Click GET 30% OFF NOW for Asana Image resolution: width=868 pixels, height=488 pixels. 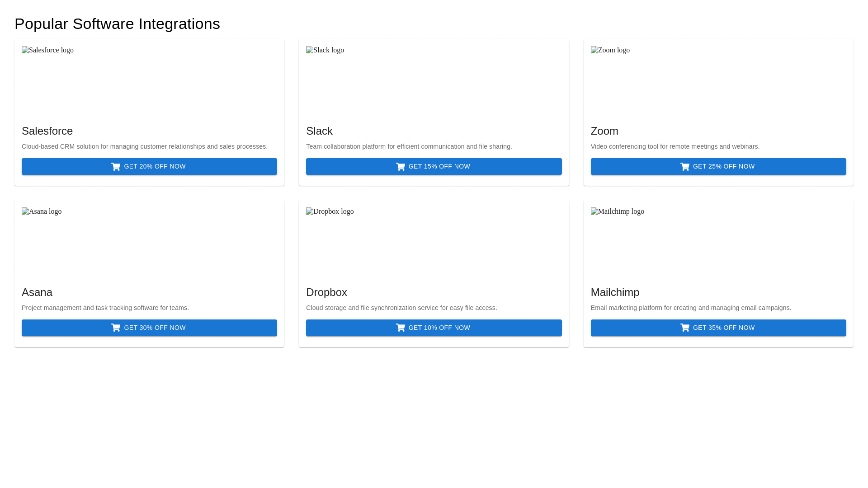pyautogui.click(x=149, y=328)
